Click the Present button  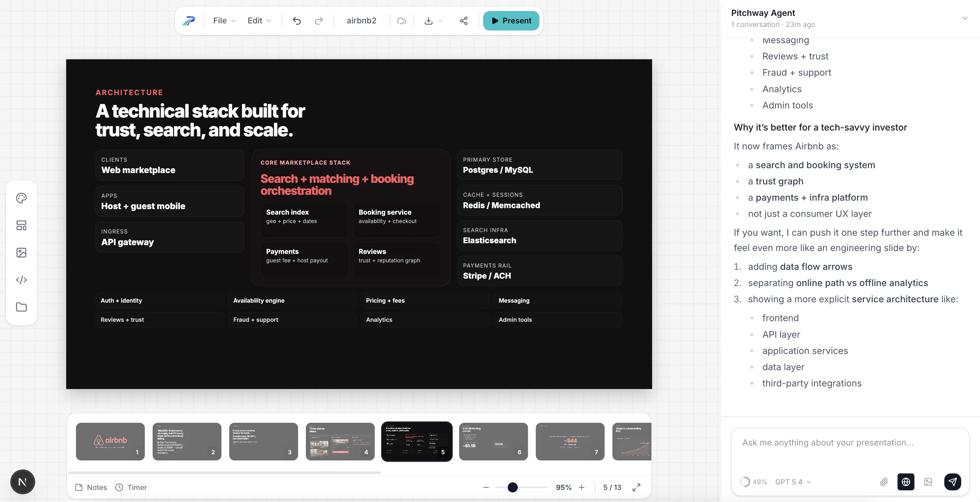(x=511, y=21)
